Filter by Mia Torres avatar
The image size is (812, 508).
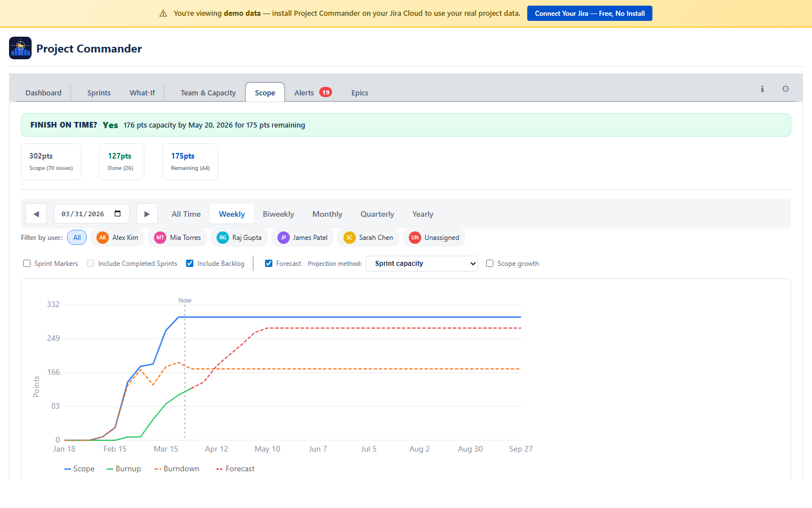click(x=160, y=238)
